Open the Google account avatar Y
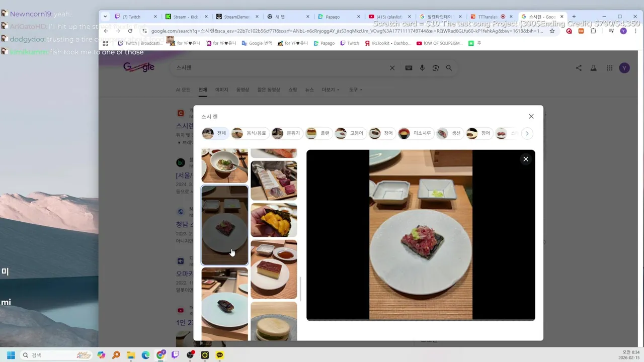This screenshot has height=362, width=644. click(x=624, y=68)
